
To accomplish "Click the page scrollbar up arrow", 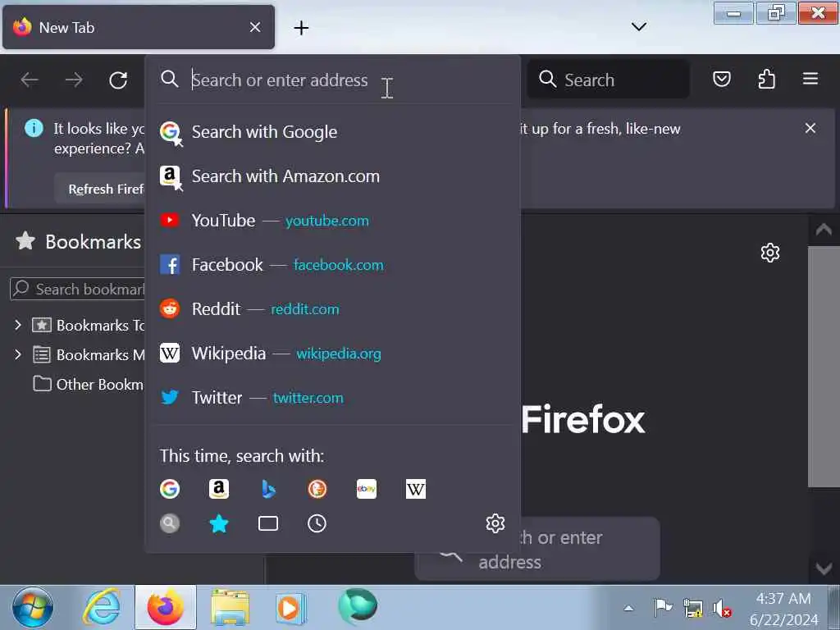I will point(824,230).
